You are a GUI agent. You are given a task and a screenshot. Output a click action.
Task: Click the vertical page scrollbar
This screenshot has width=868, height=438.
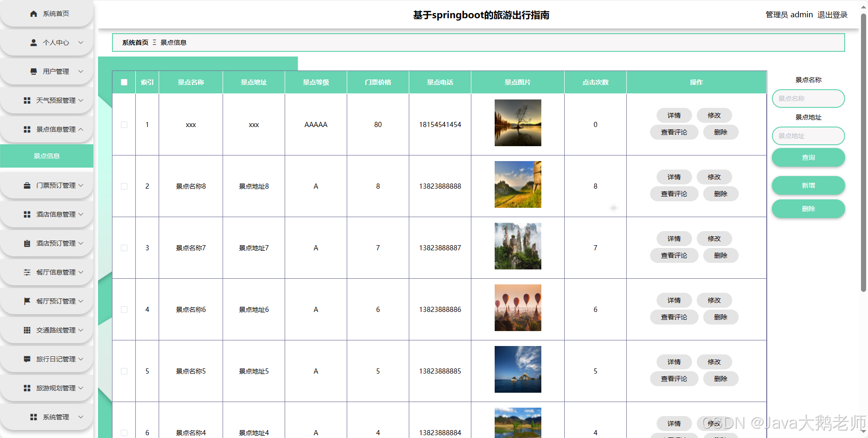[x=863, y=152]
